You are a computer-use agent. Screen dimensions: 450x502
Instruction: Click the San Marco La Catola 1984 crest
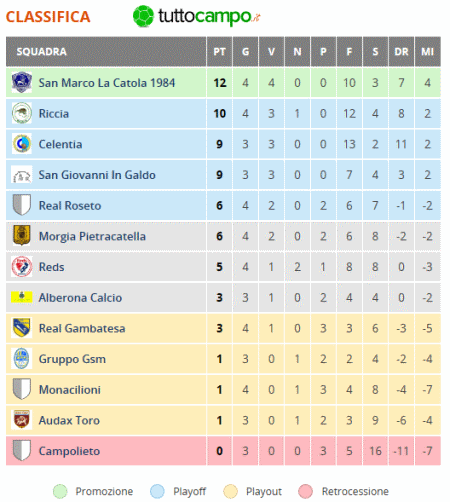pos(22,82)
